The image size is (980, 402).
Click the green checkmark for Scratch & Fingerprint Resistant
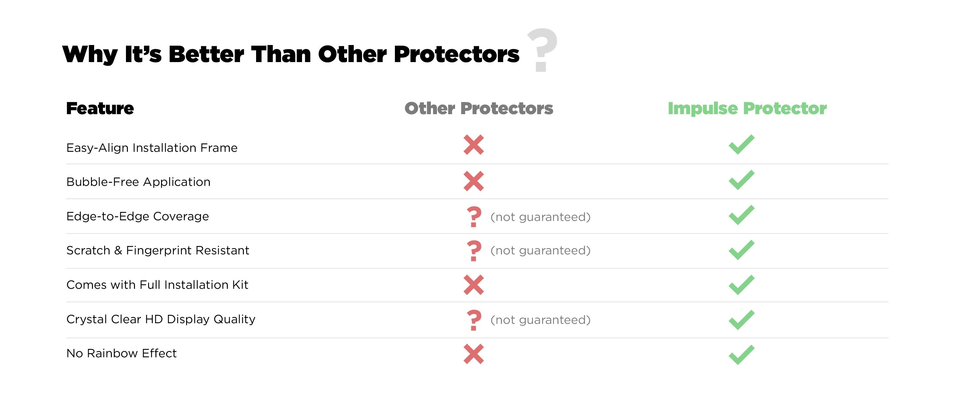tap(742, 250)
